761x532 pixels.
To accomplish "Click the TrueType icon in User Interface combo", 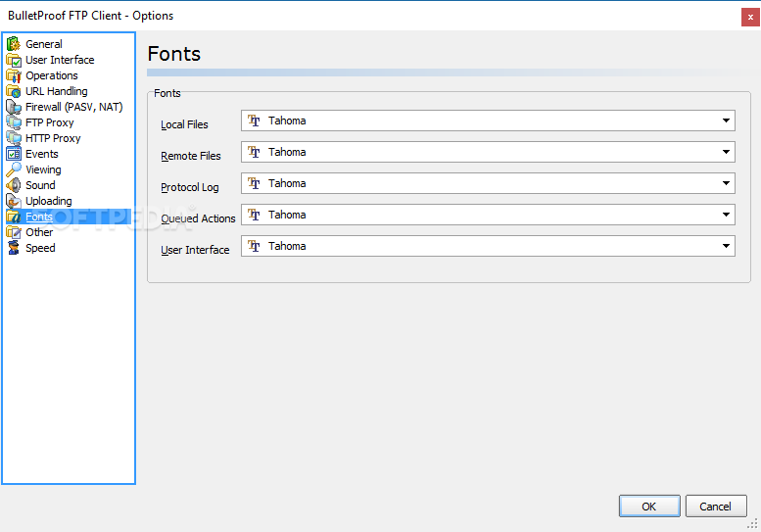I will click(x=254, y=246).
